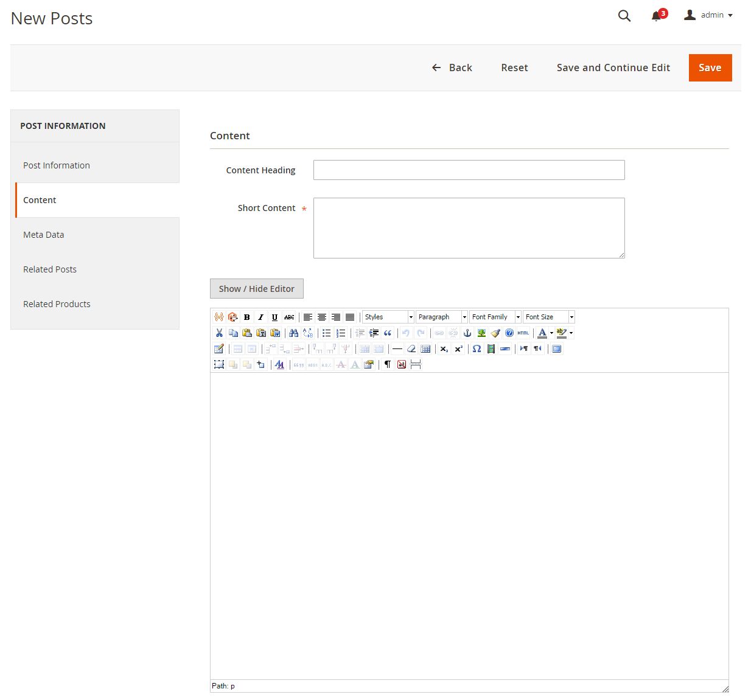Image resolution: width=751 pixels, height=700 pixels.
Task: Toggle blockquote formatting
Action: (x=388, y=333)
